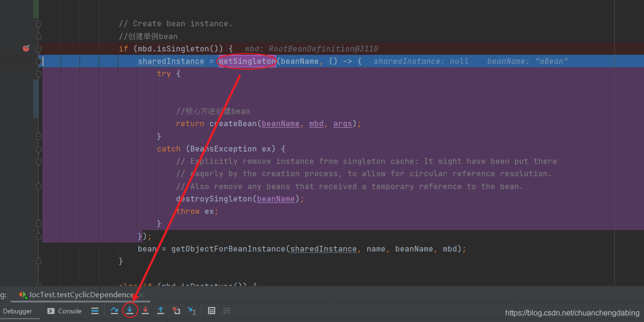The width and height of the screenshot is (644, 322).
Task: Collapse the try block fold marker
Action: pos(39,73)
